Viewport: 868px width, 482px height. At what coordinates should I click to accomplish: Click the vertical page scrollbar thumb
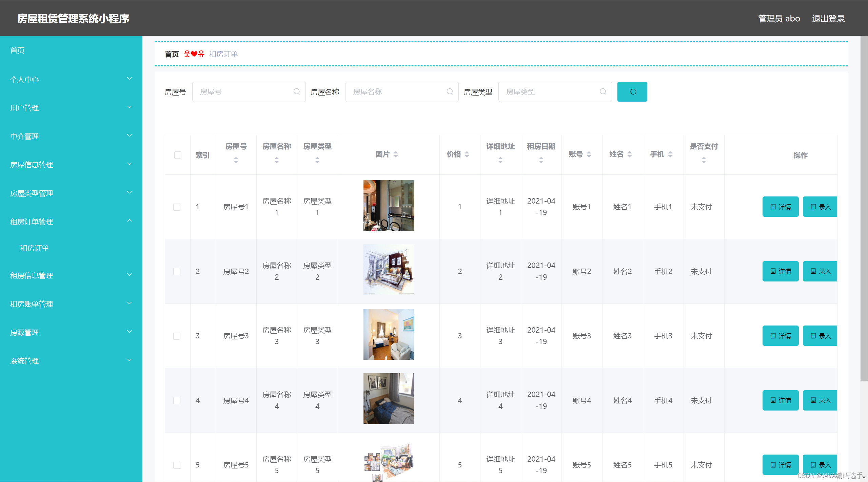click(864, 209)
